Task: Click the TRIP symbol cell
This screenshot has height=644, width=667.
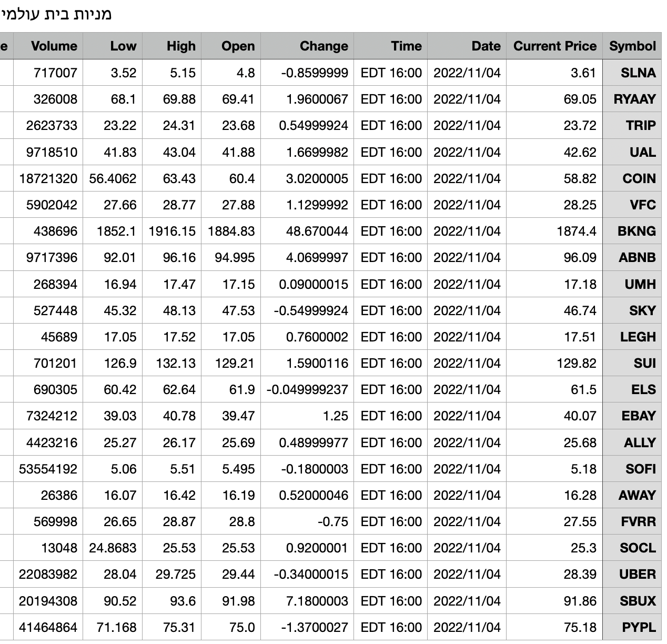Action: (x=632, y=125)
